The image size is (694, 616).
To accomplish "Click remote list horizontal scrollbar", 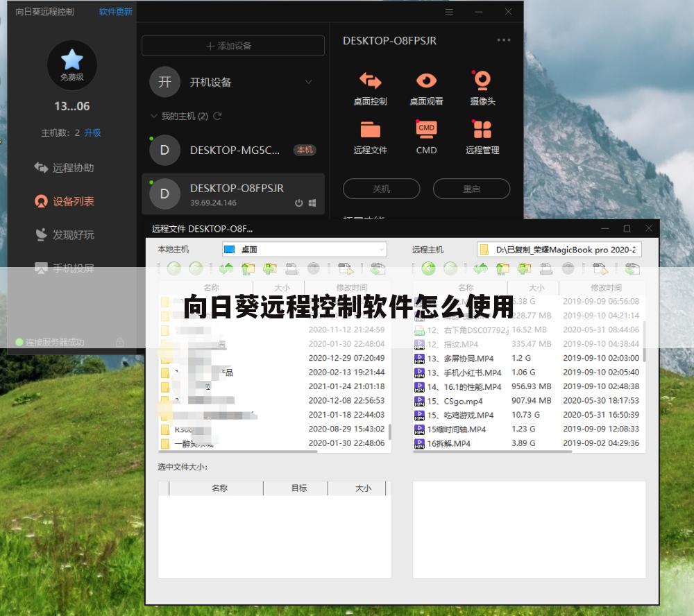I will point(492,452).
